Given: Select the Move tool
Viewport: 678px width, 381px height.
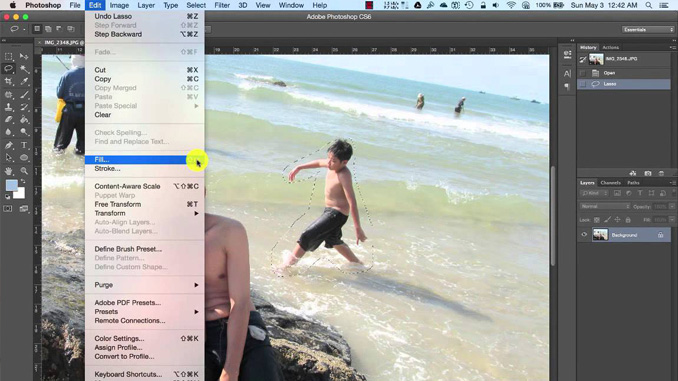Looking at the screenshot, I should [x=24, y=57].
